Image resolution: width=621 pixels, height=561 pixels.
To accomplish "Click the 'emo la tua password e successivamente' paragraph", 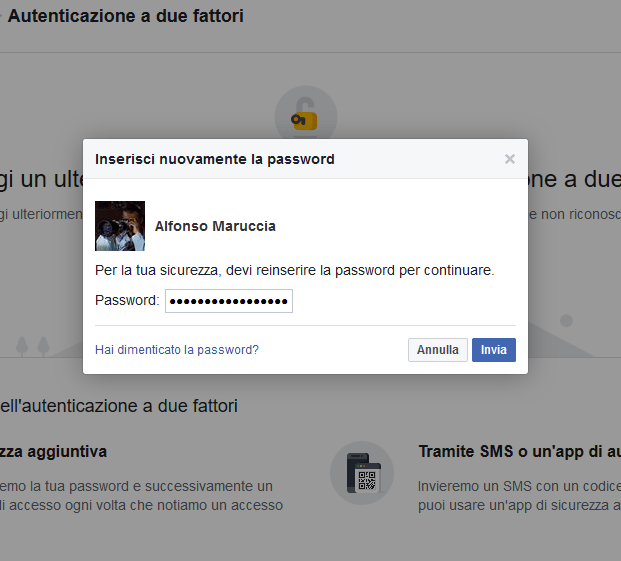I will pyautogui.click(x=136, y=486).
